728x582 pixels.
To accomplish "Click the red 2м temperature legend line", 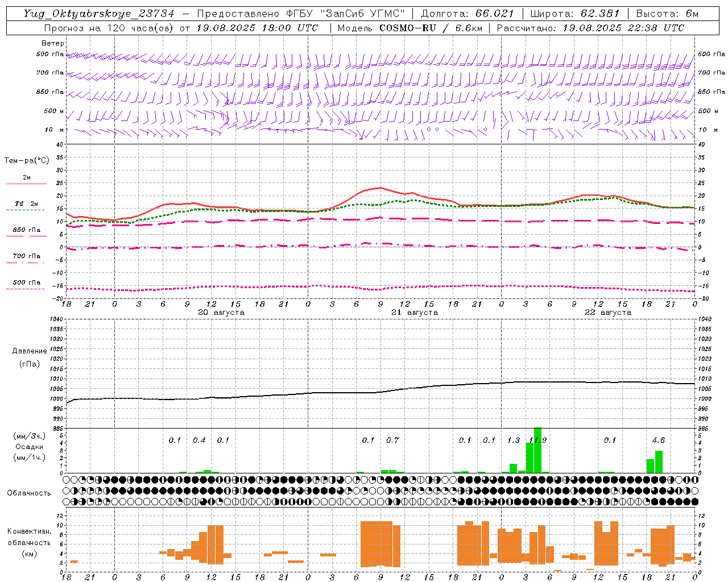I will point(26,184).
